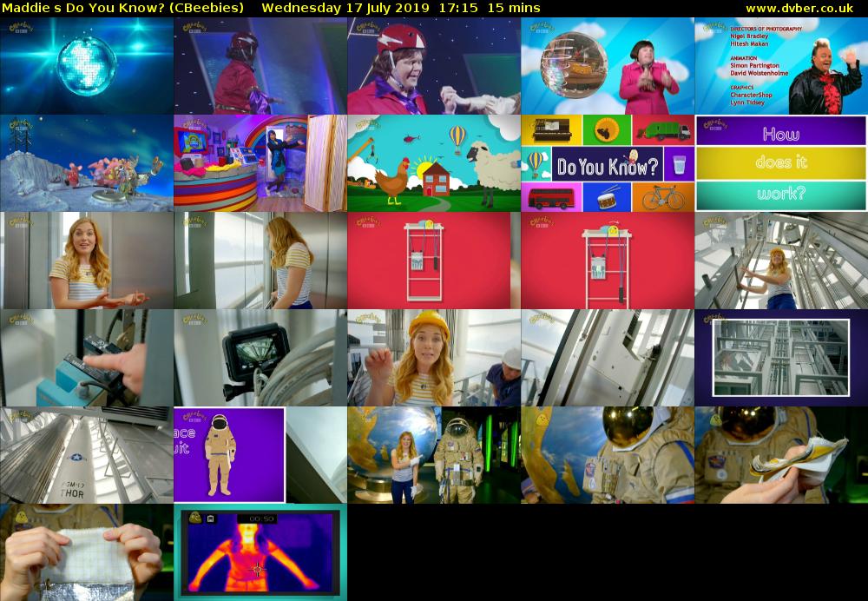Click the date 'Wednesday 17 July 2019'
Screen dimensions: 868x601
click(345, 9)
